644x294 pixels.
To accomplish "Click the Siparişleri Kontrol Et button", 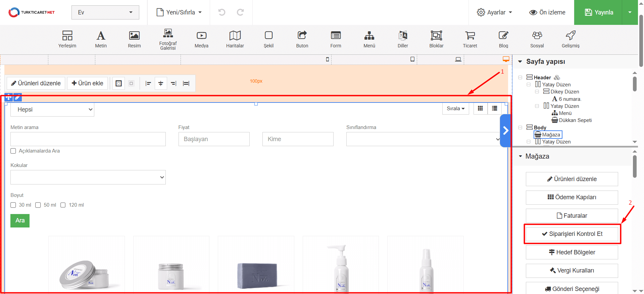I will click(x=572, y=234).
